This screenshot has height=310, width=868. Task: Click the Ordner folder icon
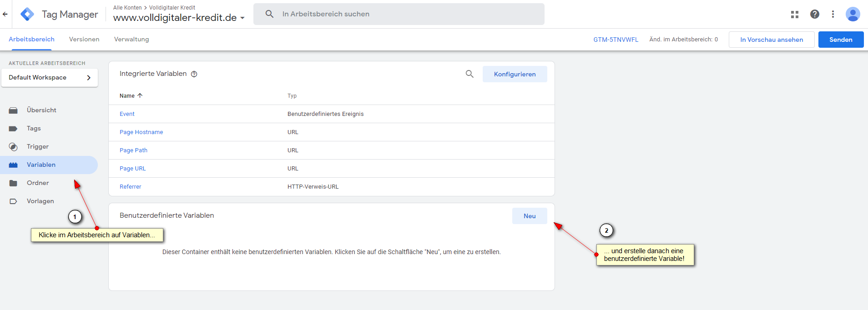13,183
